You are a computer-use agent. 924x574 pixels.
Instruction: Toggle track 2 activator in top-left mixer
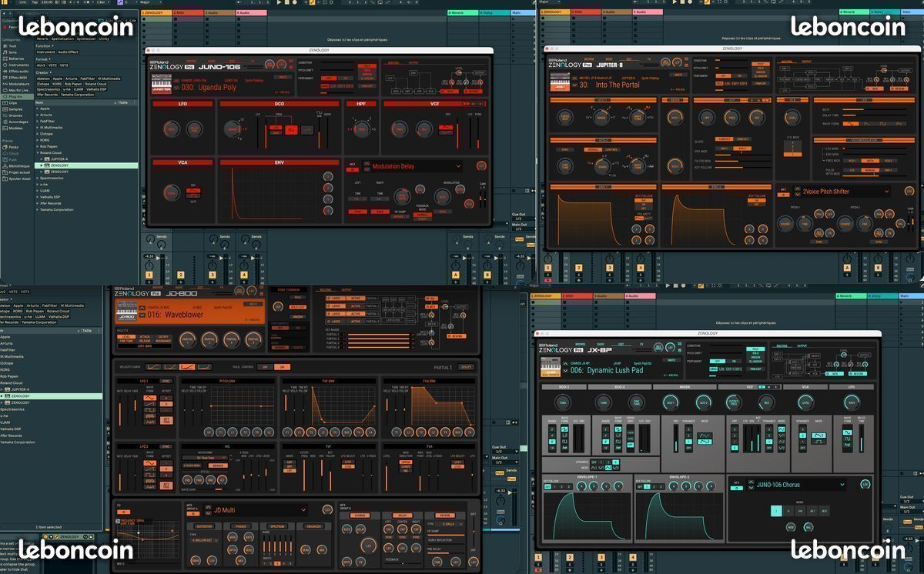coord(180,275)
